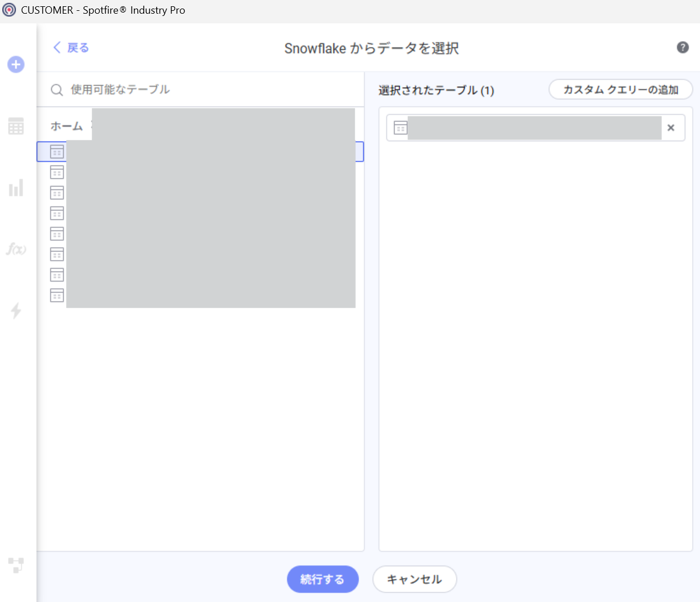Click the Spotfire logo in title bar
This screenshot has height=602, width=700.
pos(9,10)
